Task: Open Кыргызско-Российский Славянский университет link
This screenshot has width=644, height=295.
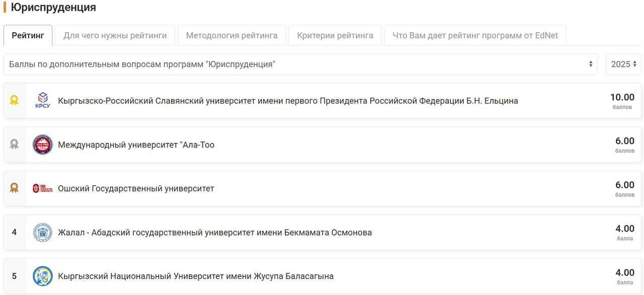Action: pos(288,101)
